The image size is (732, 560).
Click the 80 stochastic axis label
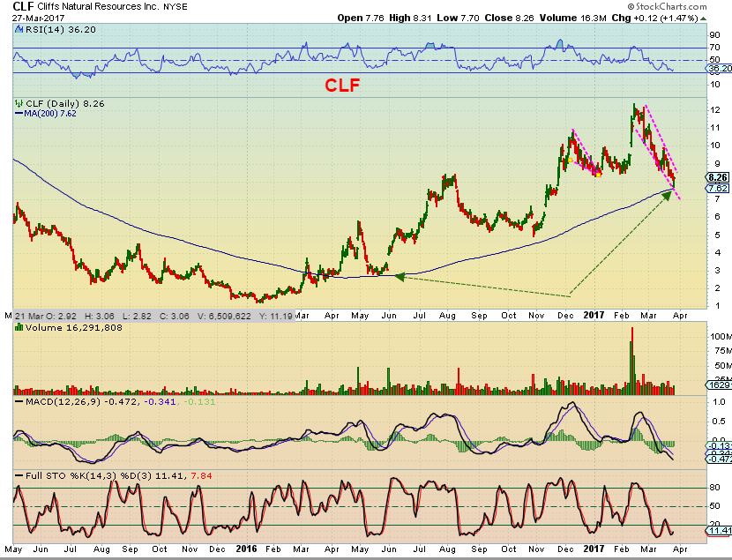pos(714,487)
